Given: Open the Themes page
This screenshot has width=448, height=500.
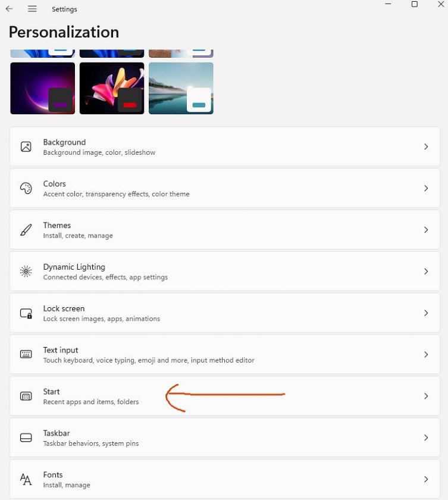Looking at the screenshot, I should (x=225, y=230).
